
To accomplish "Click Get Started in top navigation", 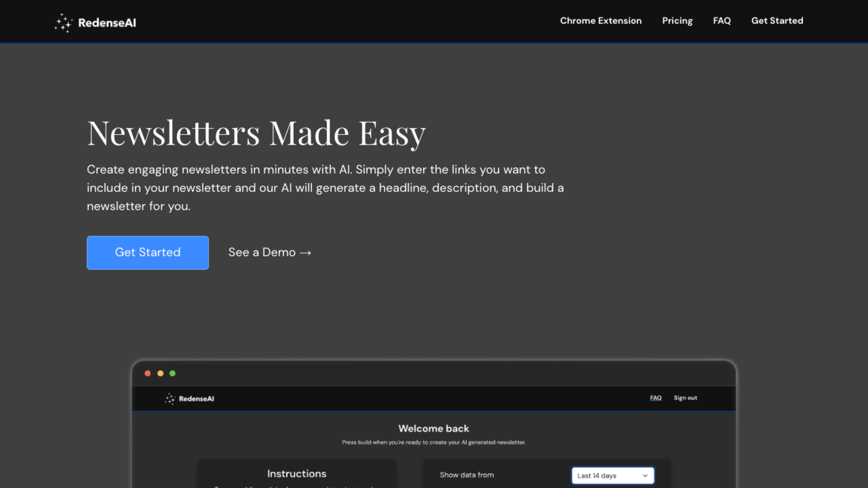I will [x=777, y=21].
